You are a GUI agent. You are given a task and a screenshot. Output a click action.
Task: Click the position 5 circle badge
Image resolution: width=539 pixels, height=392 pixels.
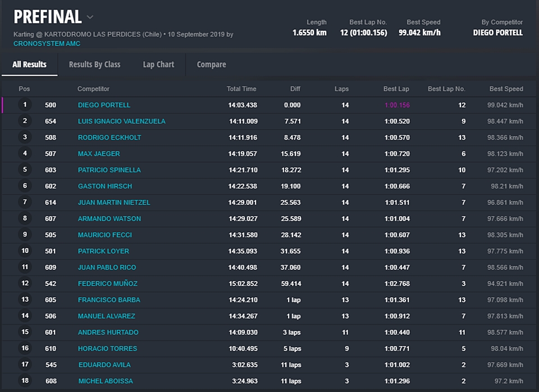click(x=25, y=170)
